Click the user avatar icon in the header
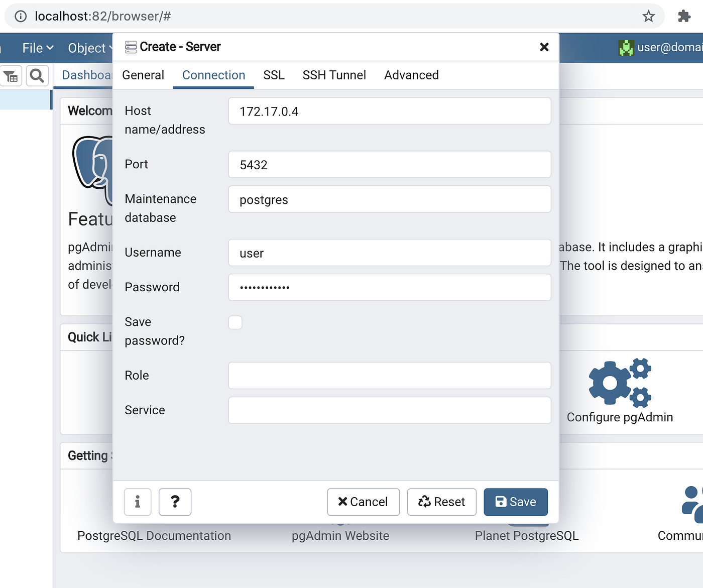Viewport: 703px width, 588px height. point(626,48)
